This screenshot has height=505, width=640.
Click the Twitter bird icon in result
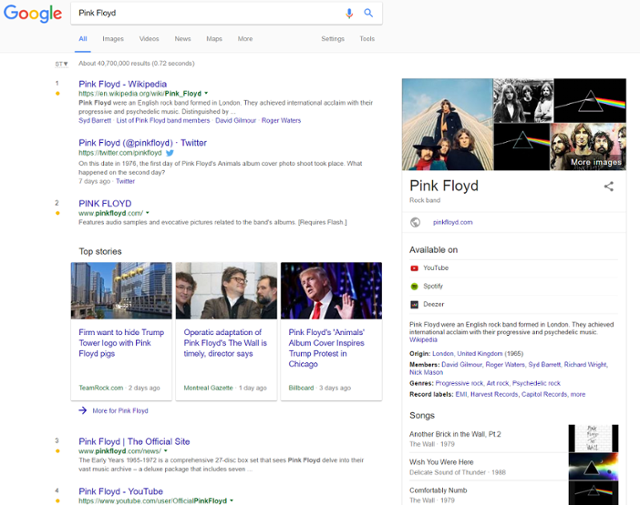point(170,153)
